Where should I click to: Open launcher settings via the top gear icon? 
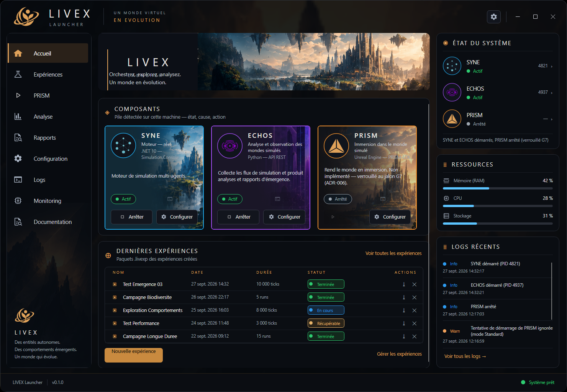494,17
